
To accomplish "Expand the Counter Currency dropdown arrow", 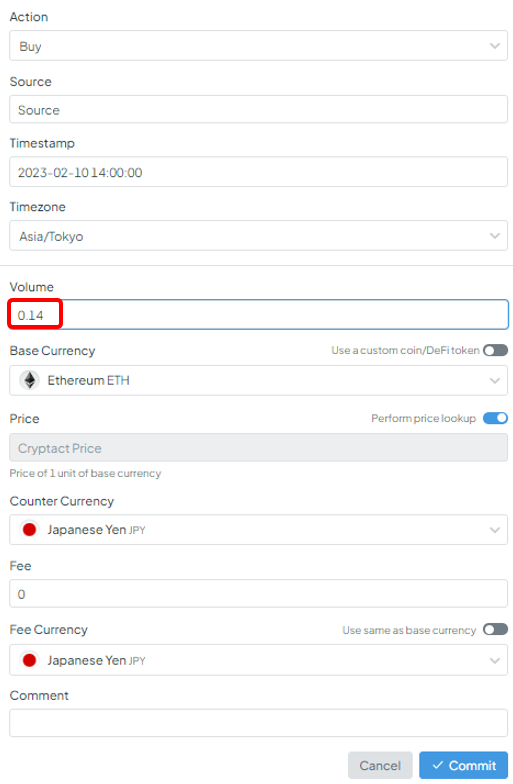I will [494, 530].
